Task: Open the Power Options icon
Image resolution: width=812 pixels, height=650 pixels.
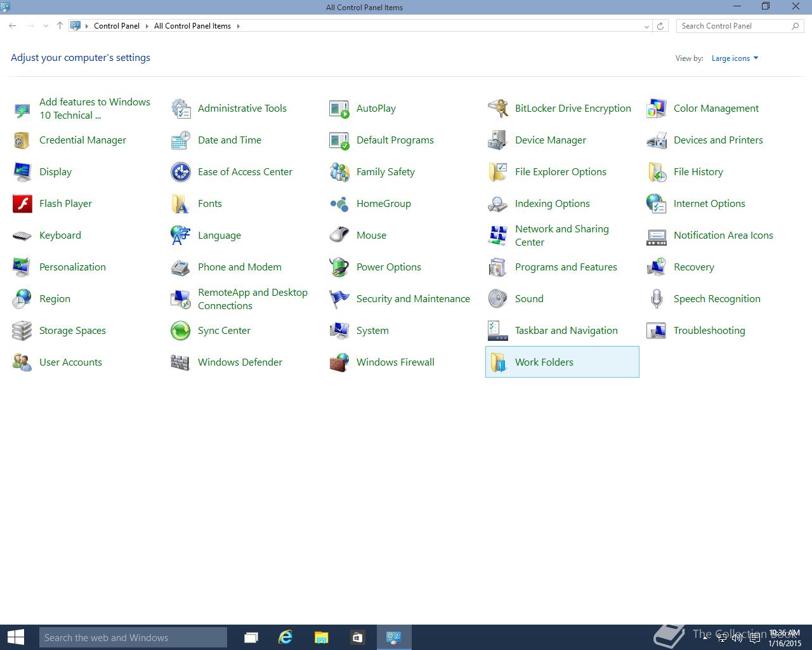Action: tap(339, 267)
